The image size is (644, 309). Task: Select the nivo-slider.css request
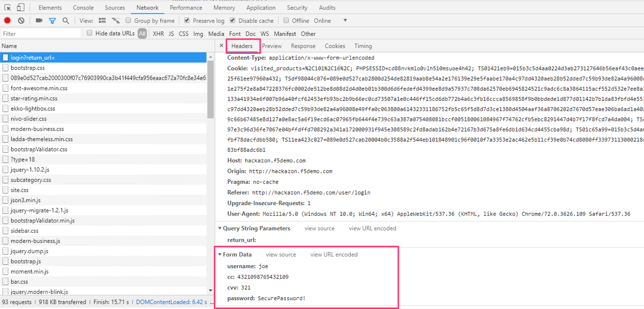pos(104,118)
